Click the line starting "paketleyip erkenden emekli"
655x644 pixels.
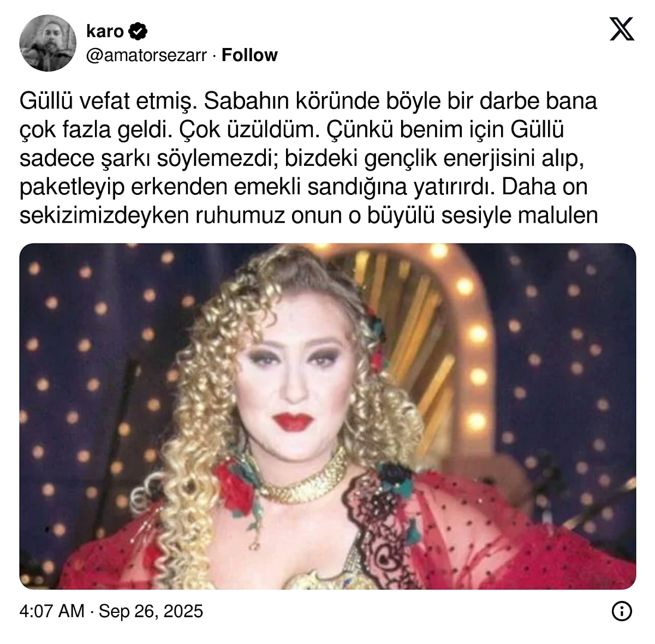pos(303,187)
